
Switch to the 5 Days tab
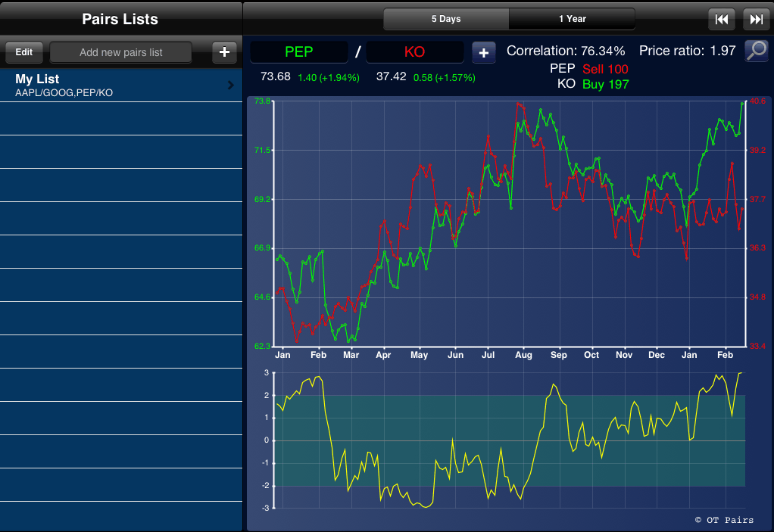[446, 19]
